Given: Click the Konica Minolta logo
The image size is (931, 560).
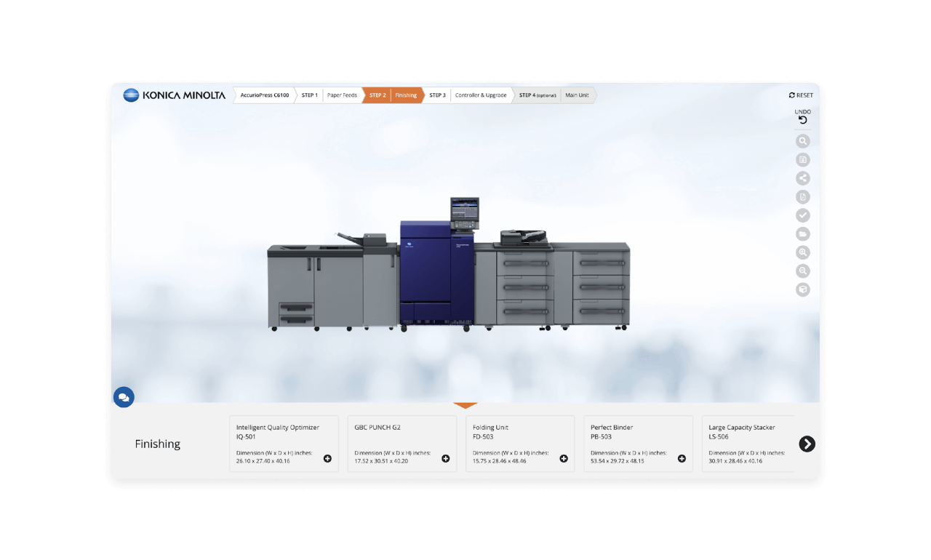Looking at the screenshot, I should [x=173, y=95].
